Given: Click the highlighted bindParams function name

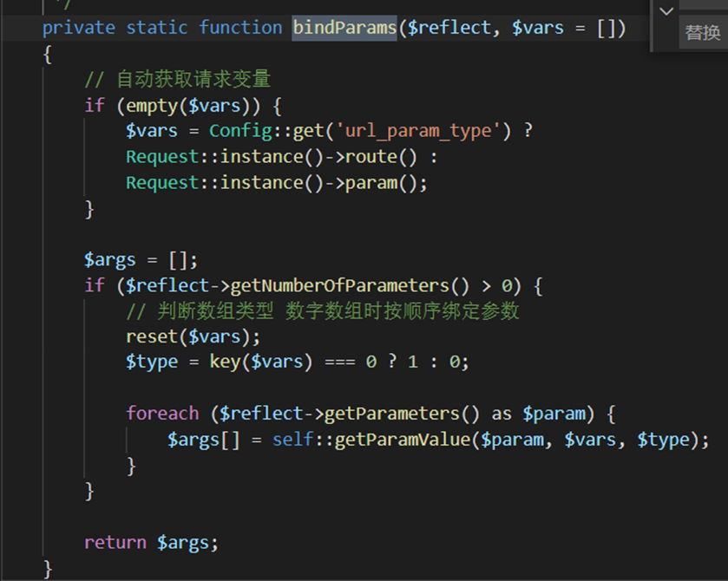Looking at the screenshot, I should point(344,28).
